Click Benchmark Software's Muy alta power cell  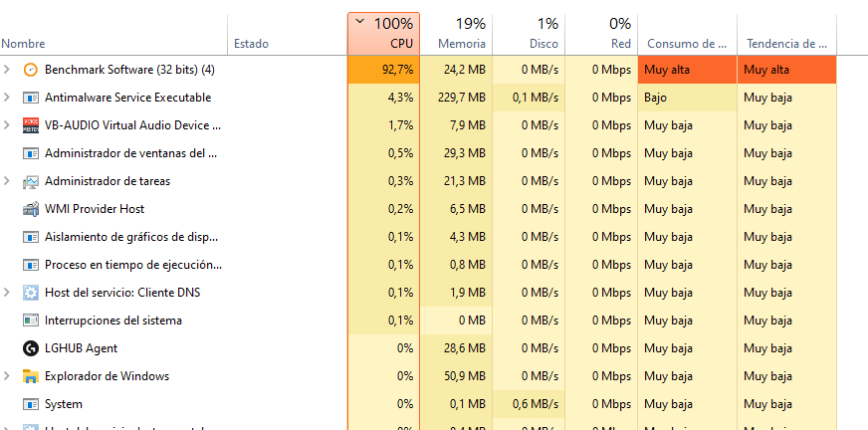click(688, 70)
